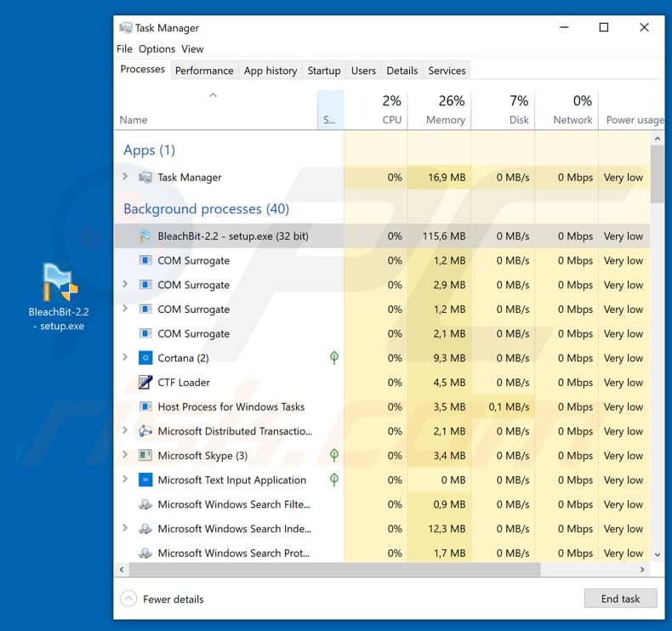The width and height of the screenshot is (672, 631).
Task: Click the Task Manager app row icon
Action: (145, 178)
